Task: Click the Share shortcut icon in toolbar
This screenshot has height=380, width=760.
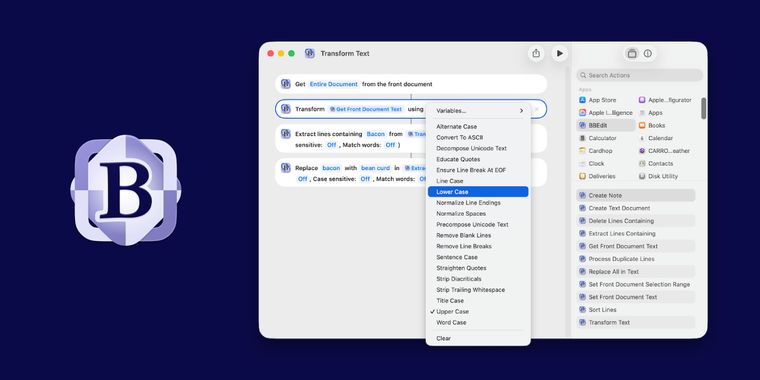Action: pyautogui.click(x=536, y=53)
